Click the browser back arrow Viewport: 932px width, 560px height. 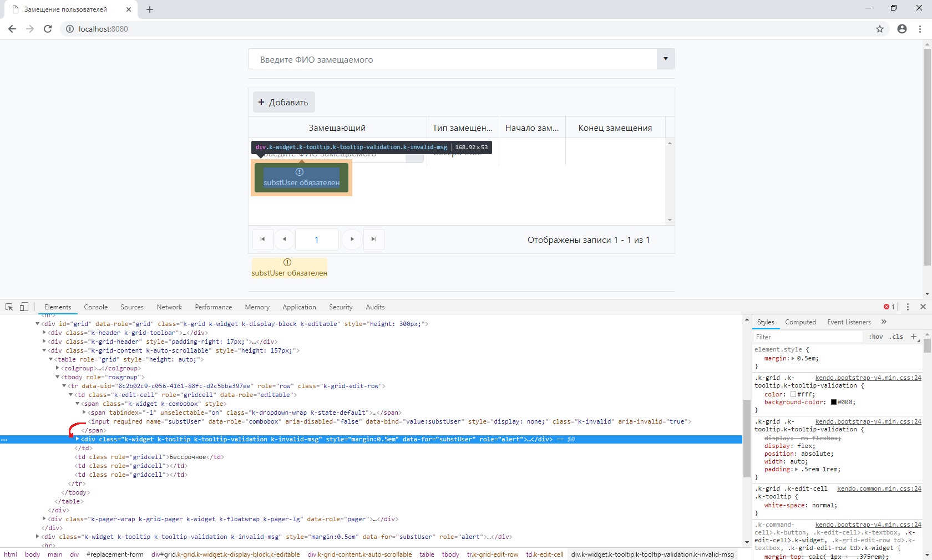coord(12,29)
